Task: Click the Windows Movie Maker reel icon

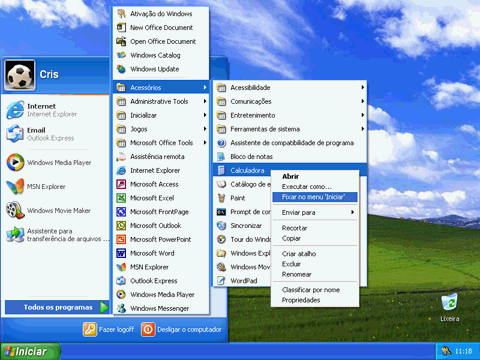Action: coord(15,210)
